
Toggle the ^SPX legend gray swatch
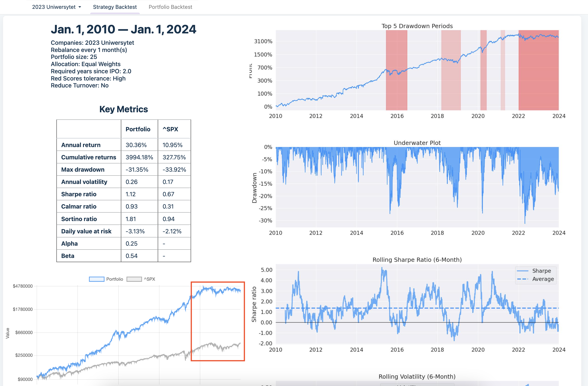[x=134, y=279]
